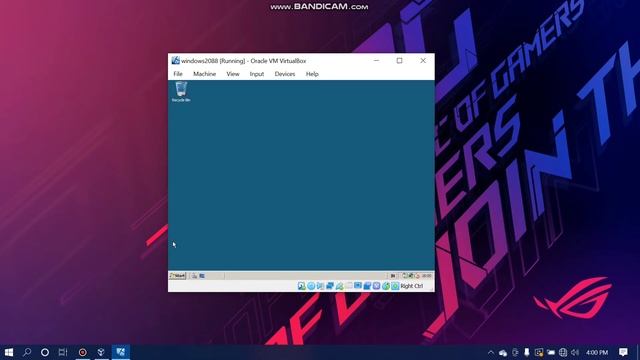Click the mouse integration status icon
This screenshot has height=360, width=640.
[x=386, y=286]
